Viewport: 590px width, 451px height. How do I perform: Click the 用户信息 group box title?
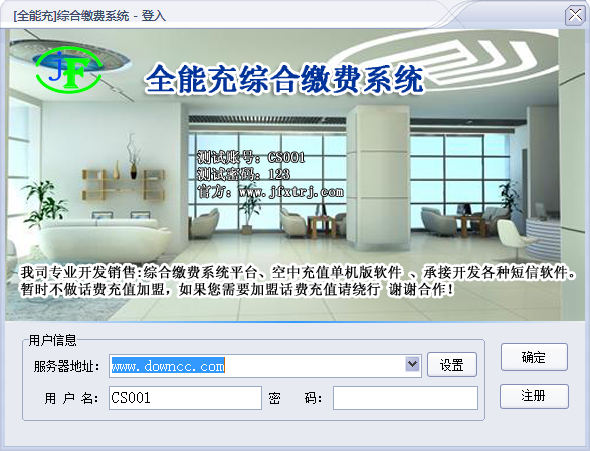point(53,340)
